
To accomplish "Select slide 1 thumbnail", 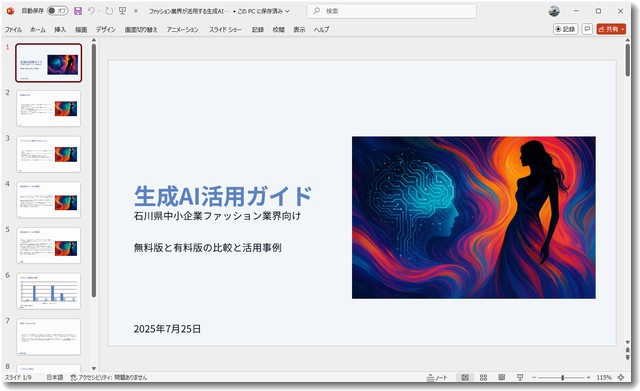I will point(49,63).
